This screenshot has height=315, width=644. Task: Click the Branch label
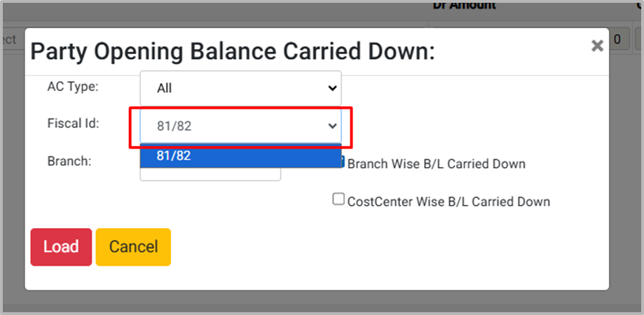coord(69,161)
